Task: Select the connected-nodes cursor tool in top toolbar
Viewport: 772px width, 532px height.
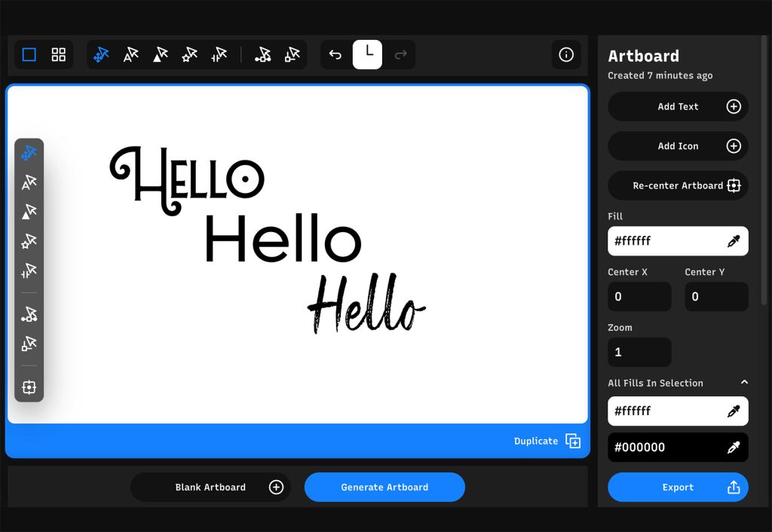Action: pyautogui.click(x=263, y=54)
